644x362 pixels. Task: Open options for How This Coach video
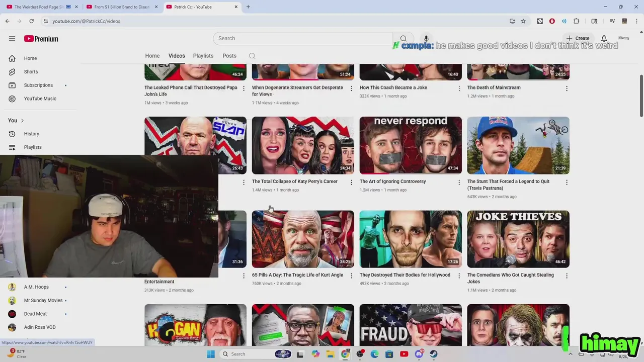[x=459, y=88]
